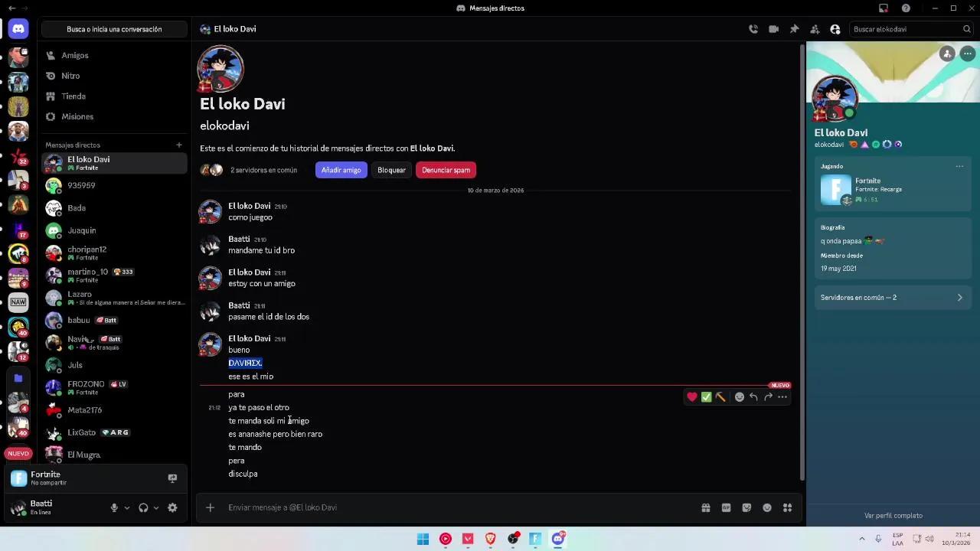React with the heart emoji on the message

691,396
